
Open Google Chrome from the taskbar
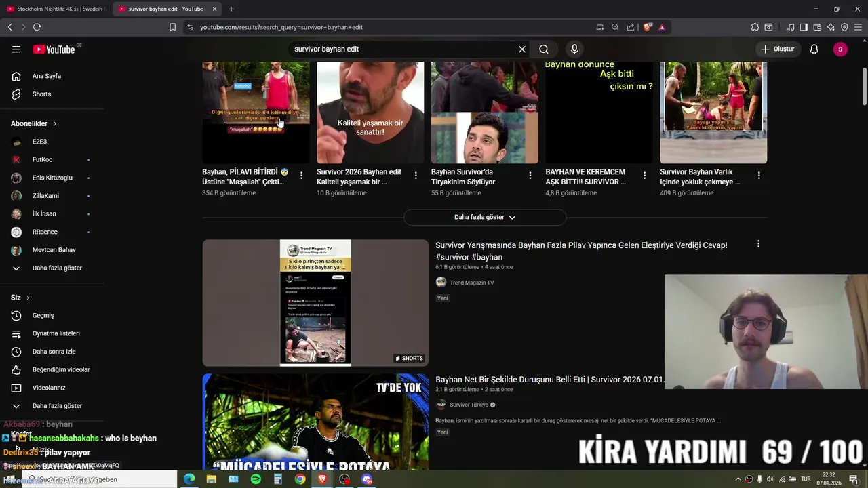coord(300,479)
